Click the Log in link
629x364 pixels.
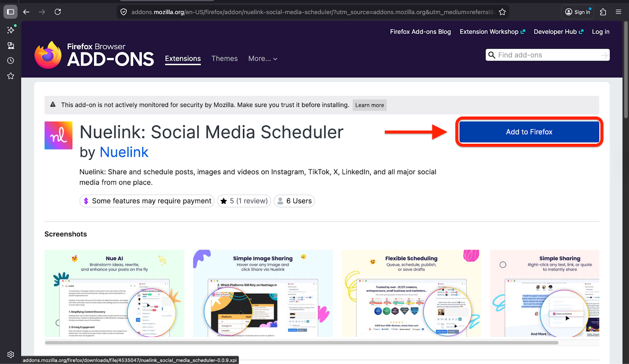(x=601, y=32)
